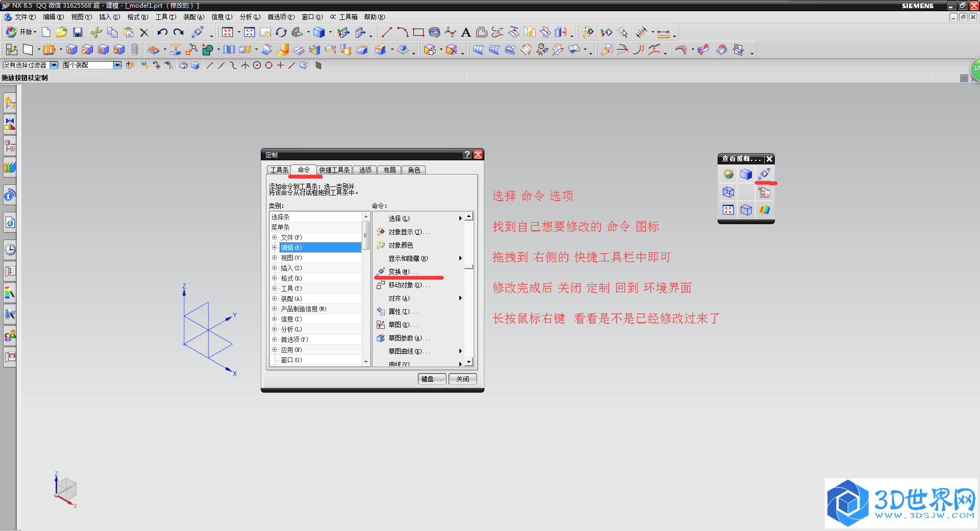Toggle Point on Curve snap

292,65
